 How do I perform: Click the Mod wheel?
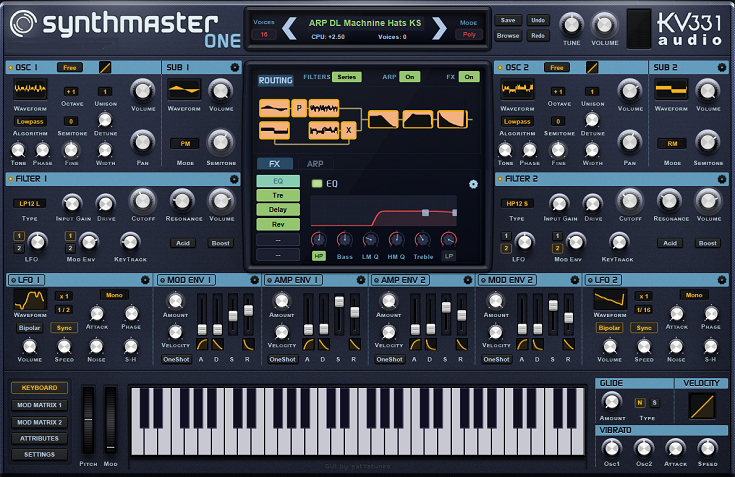(x=111, y=420)
